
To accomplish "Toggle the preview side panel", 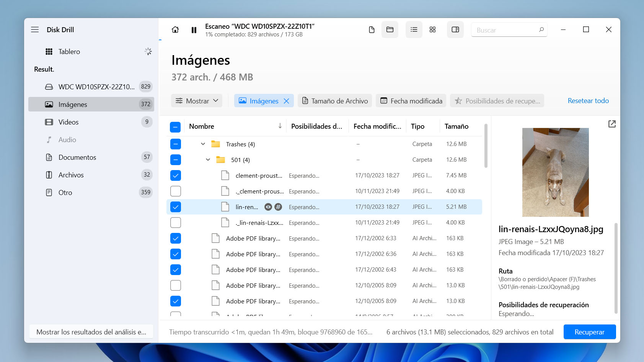I will tap(455, 29).
